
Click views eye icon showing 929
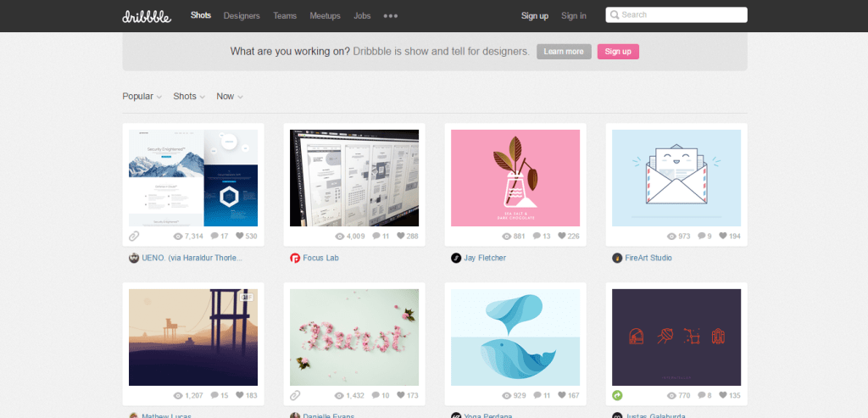(x=507, y=396)
